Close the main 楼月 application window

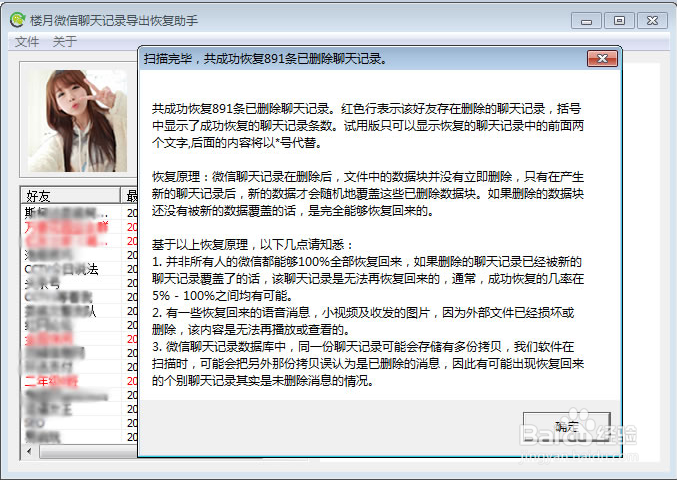click(x=652, y=21)
